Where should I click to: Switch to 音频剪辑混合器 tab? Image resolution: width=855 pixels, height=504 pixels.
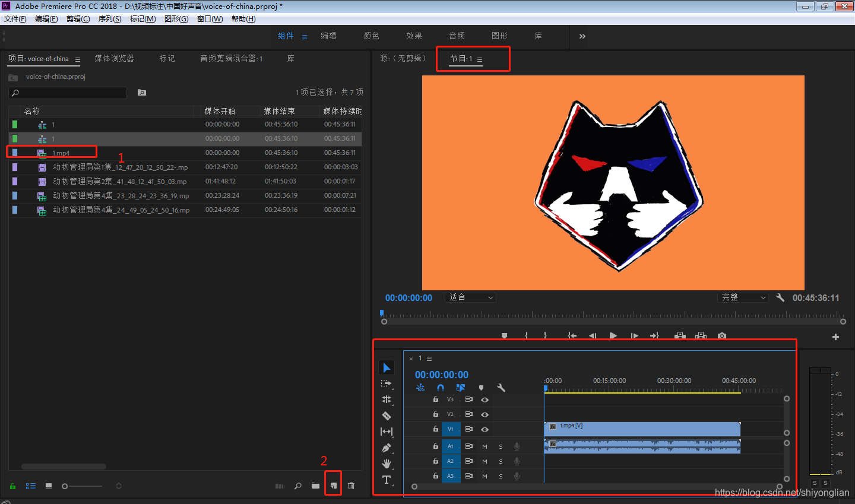[232, 58]
